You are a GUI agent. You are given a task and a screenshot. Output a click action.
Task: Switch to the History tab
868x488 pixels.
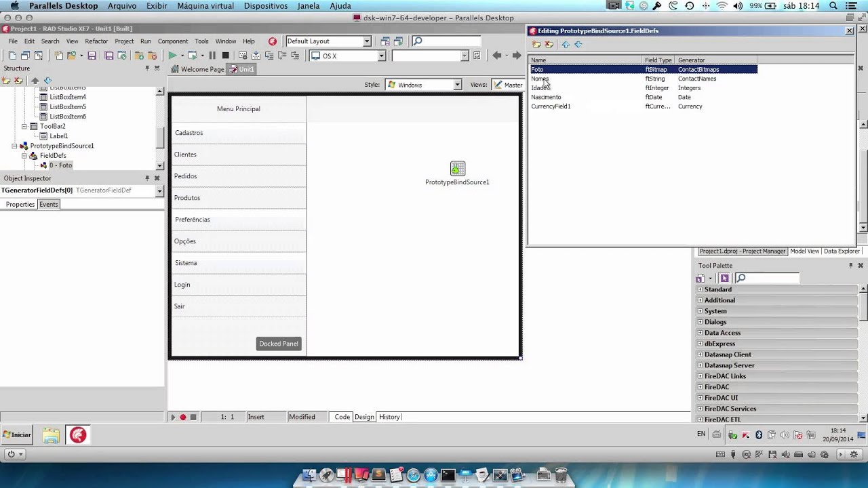coord(389,417)
